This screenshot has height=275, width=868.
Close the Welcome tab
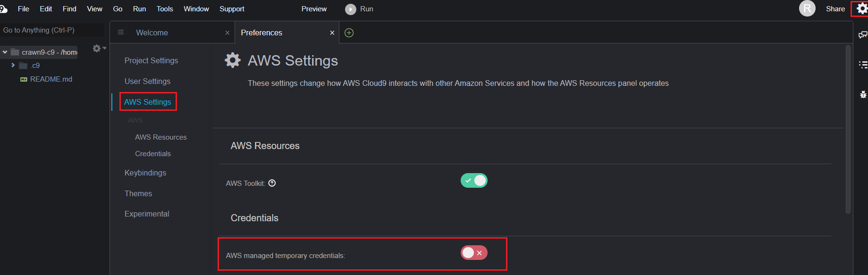(228, 33)
